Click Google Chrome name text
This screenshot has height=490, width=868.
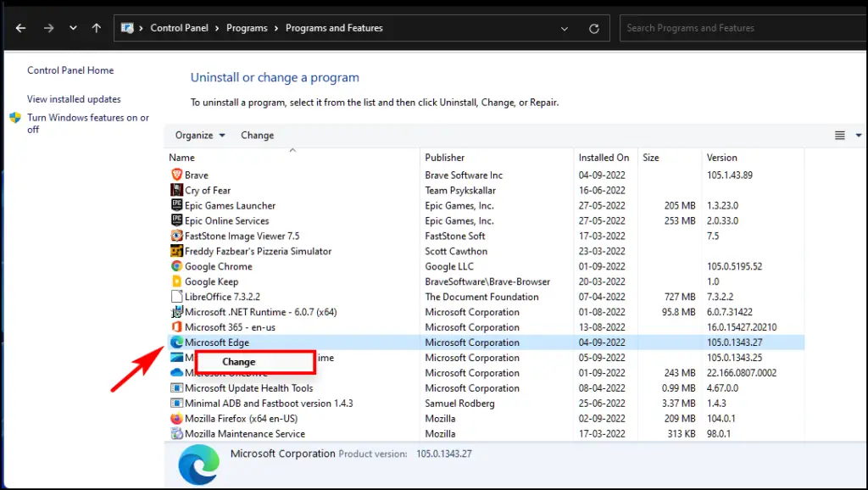tap(219, 266)
